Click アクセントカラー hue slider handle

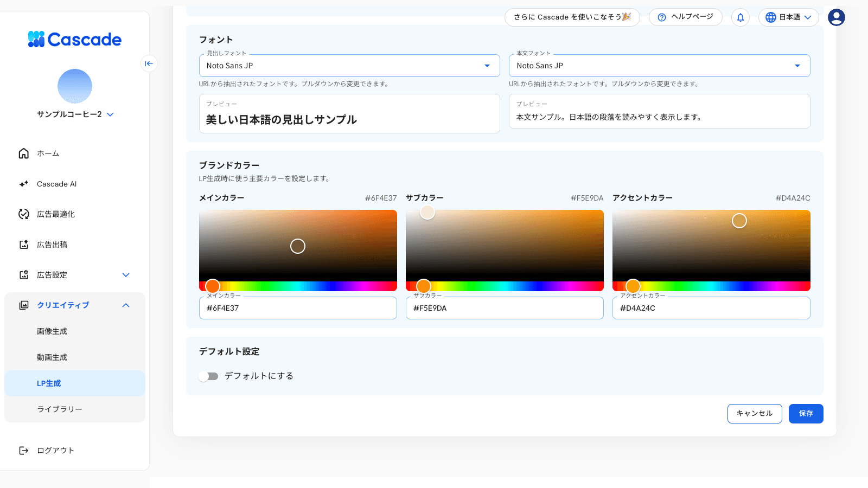tap(633, 286)
